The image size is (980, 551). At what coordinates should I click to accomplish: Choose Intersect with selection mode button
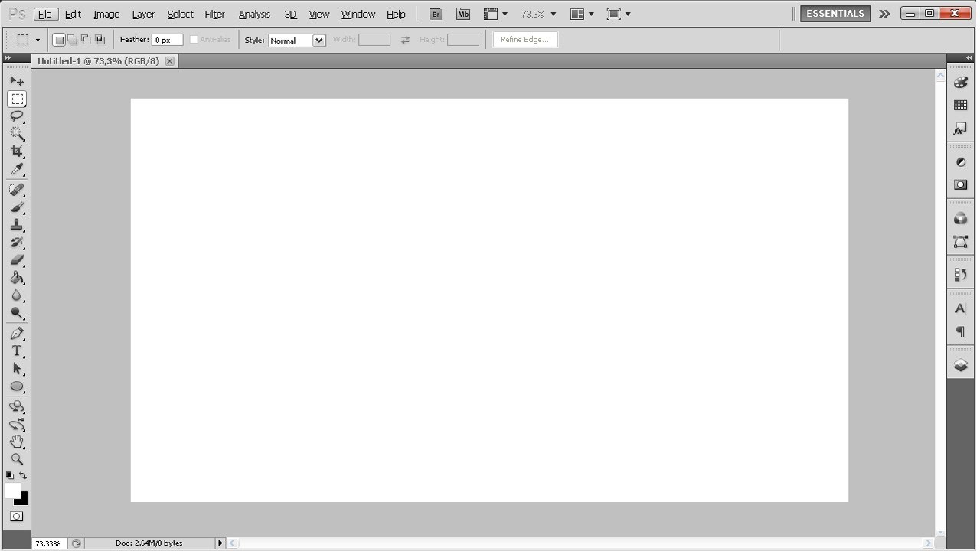coord(100,40)
